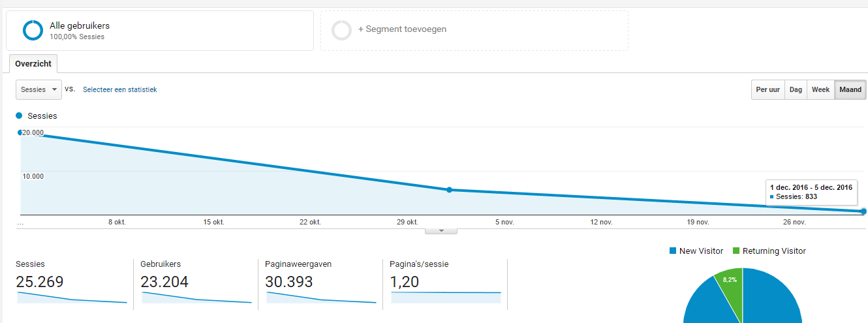Image resolution: width=868 pixels, height=323 pixels.
Task: Click the Pagina's/sessie sparkline thumbnail
Action: click(x=445, y=298)
